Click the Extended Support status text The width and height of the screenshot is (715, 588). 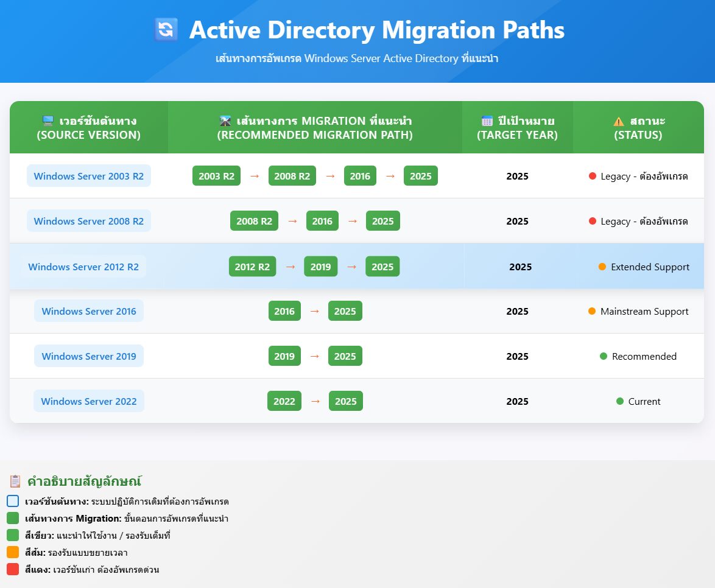[x=650, y=267]
